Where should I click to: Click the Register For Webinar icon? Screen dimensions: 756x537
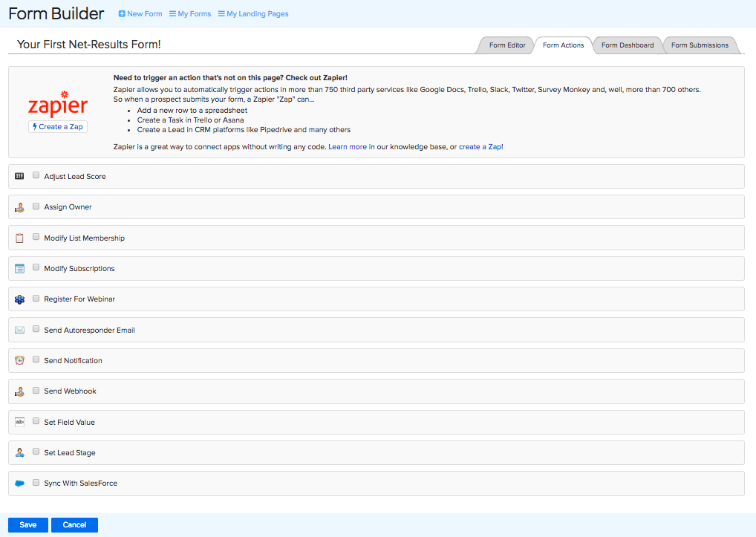click(19, 299)
